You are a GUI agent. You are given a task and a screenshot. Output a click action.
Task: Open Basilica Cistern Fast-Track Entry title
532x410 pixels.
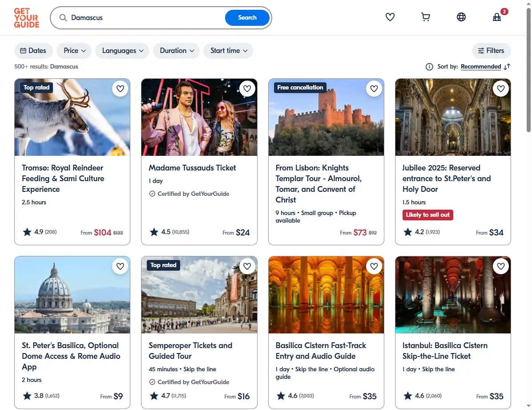pyautogui.click(x=321, y=350)
